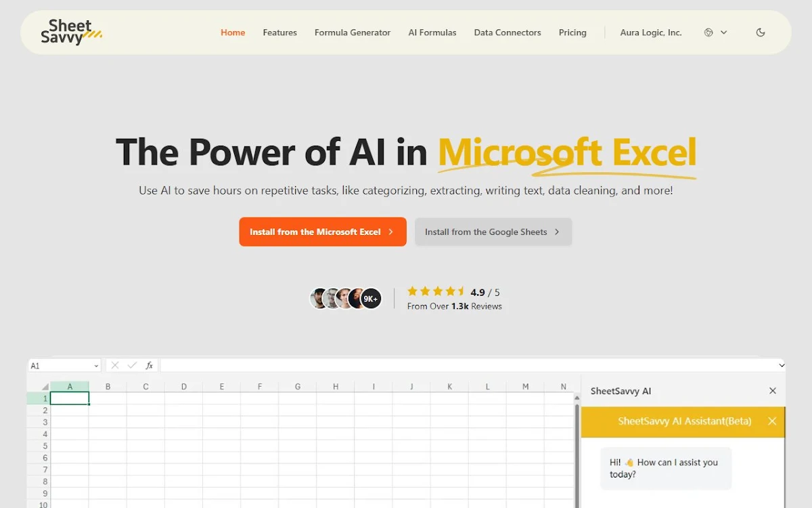Screen dimensions: 812x508
Task: Select column H header
Action: click(x=336, y=387)
